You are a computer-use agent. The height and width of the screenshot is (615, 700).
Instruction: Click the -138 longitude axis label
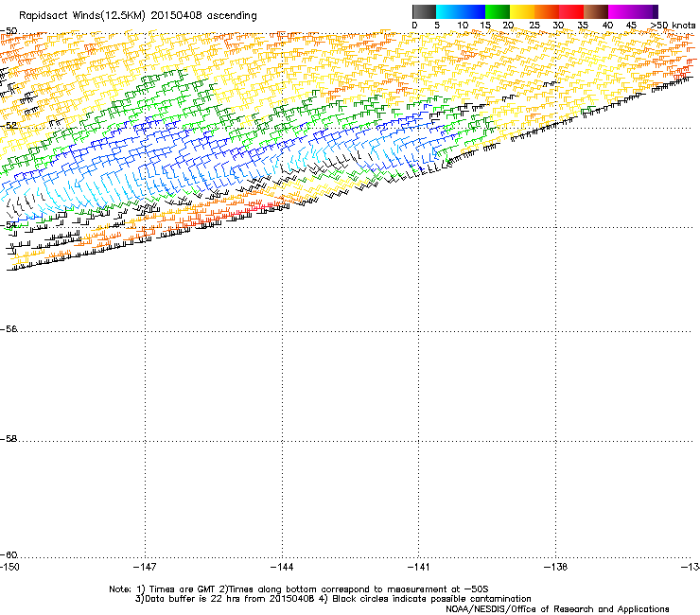[x=556, y=567]
